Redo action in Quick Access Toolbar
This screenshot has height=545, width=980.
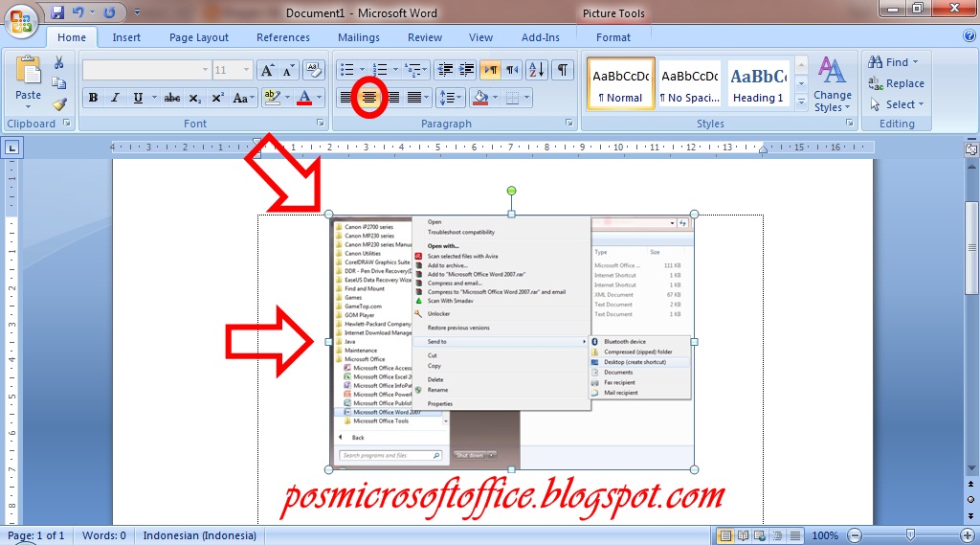[109, 12]
